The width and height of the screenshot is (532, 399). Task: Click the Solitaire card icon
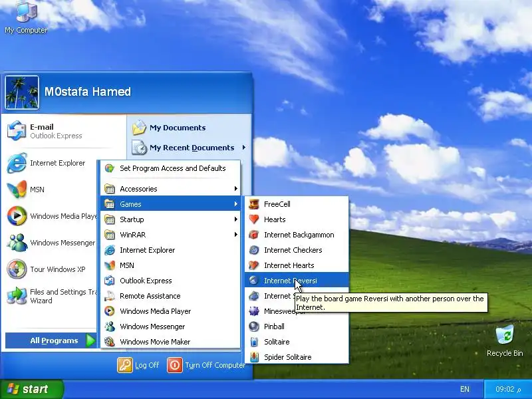(x=254, y=342)
